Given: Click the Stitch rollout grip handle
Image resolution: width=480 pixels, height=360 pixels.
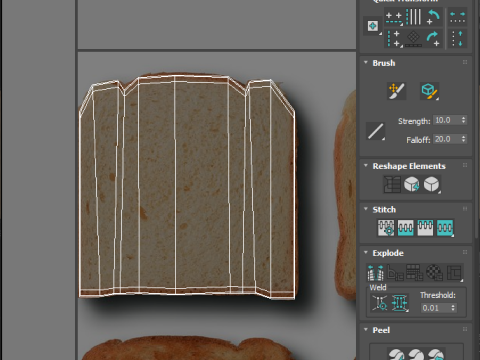Looking at the screenshot, I should 465,209.
